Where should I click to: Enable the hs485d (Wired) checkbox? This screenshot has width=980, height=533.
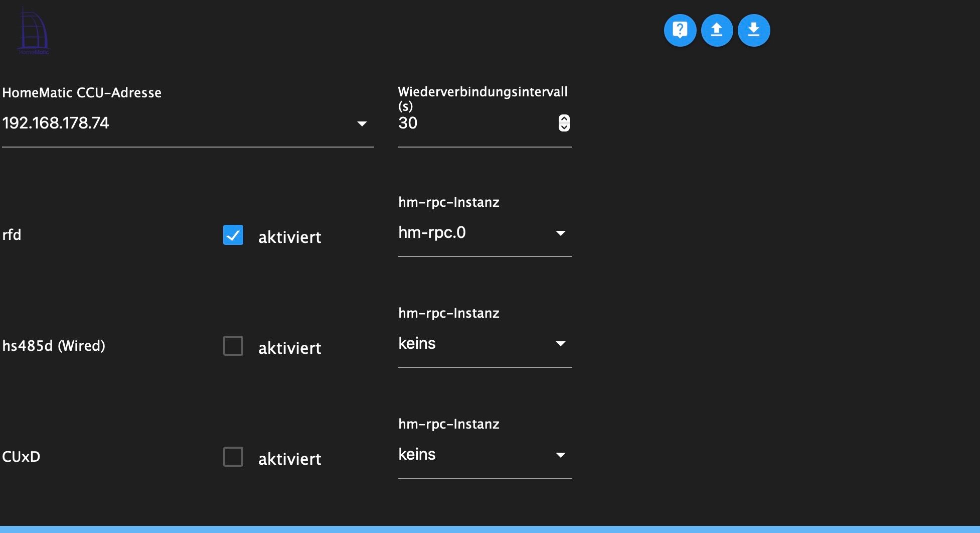[233, 346]
